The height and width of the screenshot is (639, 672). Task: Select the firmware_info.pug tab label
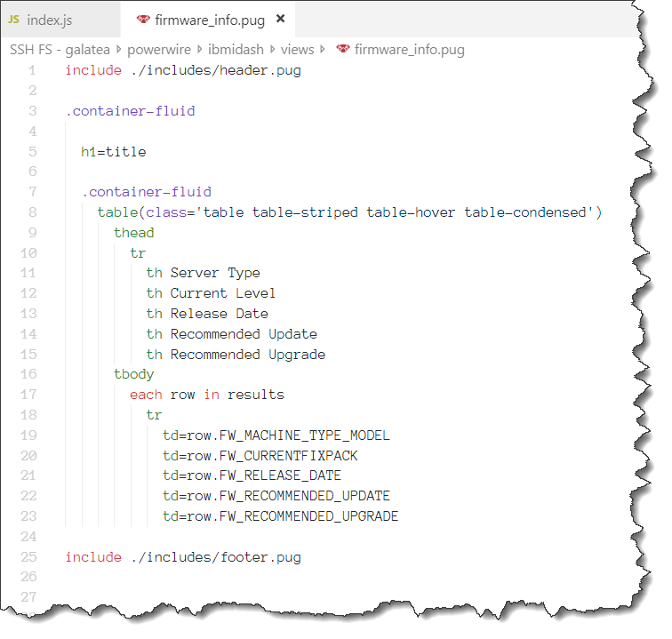211,19
